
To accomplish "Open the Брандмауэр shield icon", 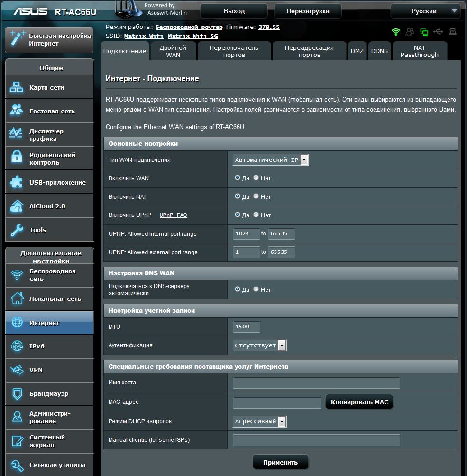I will tap(17, 393).
